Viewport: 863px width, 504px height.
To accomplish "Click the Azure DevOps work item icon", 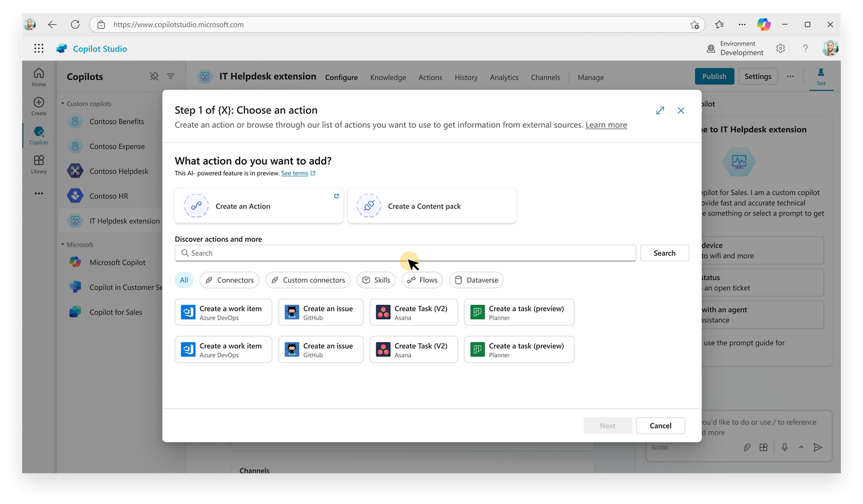I will pos(188,311).
